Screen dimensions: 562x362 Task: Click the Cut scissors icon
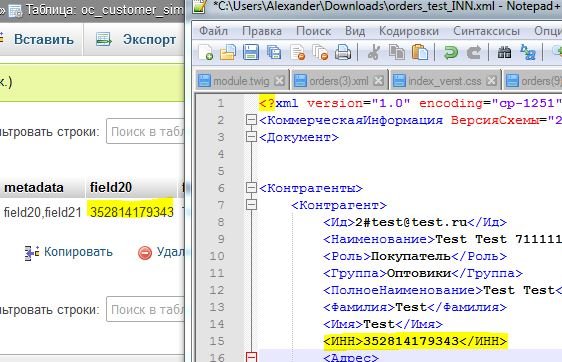(x=373, y=53)
